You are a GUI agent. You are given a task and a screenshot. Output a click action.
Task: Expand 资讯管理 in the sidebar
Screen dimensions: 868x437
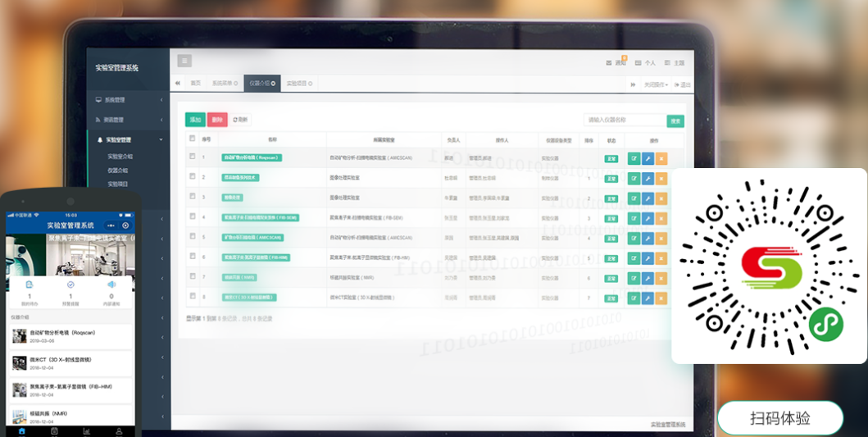coord(129,120)
